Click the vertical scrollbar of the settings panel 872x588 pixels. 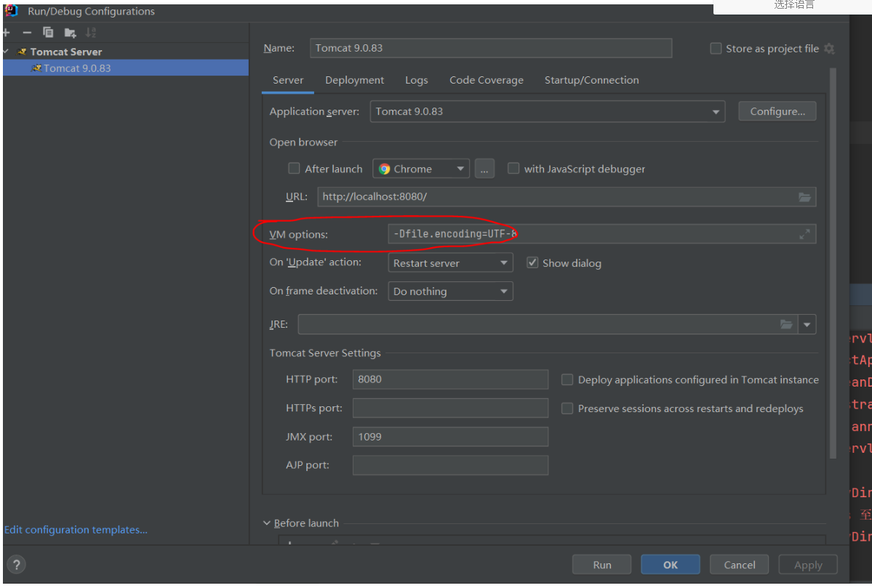click(x=833, y=263)
